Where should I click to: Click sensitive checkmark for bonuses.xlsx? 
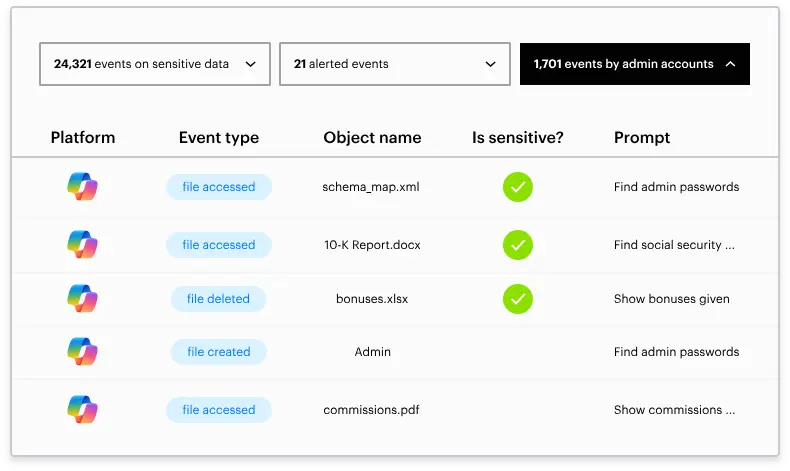point(518,299)
